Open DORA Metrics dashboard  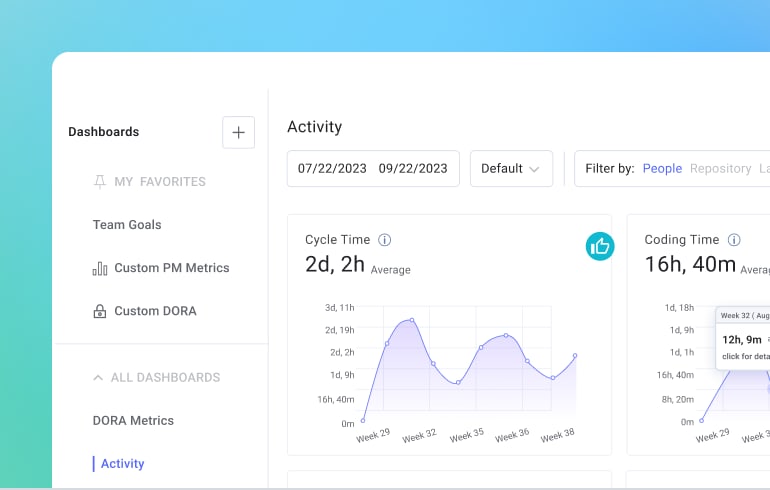133,420
